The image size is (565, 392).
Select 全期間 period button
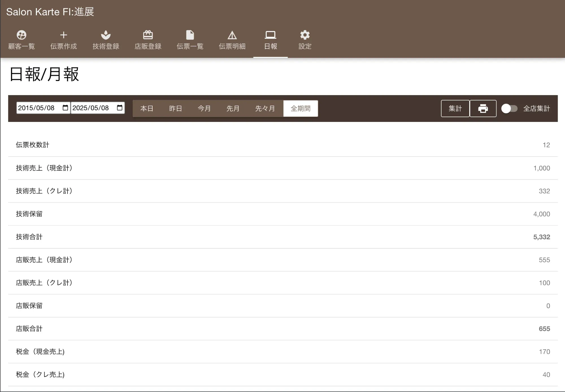coord(301,108)
